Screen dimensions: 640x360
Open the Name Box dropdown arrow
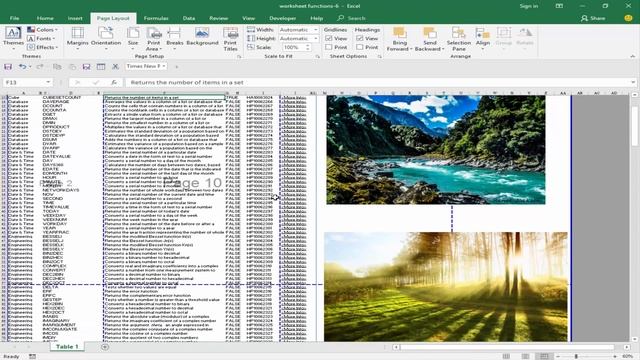48,82
